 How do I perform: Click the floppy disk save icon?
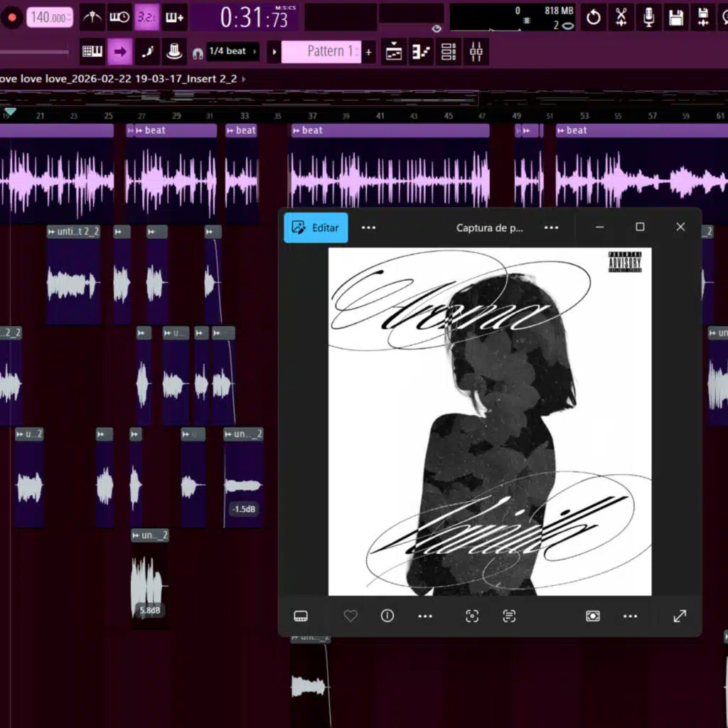point(676,17)
